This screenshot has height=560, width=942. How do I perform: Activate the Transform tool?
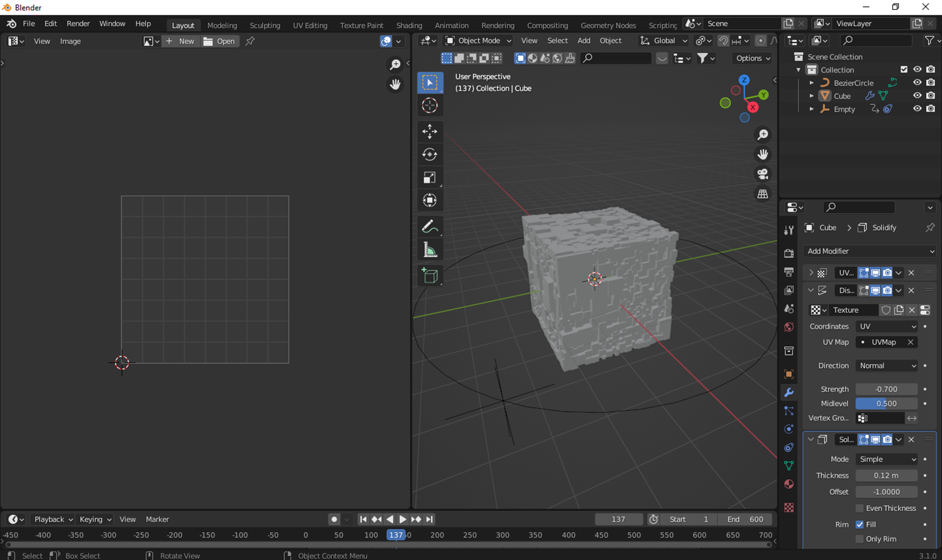pyautogui.click(x=430, y=200)
